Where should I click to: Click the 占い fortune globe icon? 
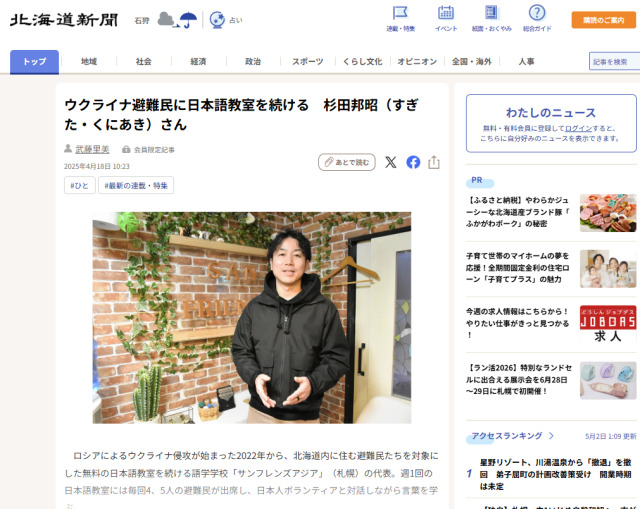coord(217,20)
